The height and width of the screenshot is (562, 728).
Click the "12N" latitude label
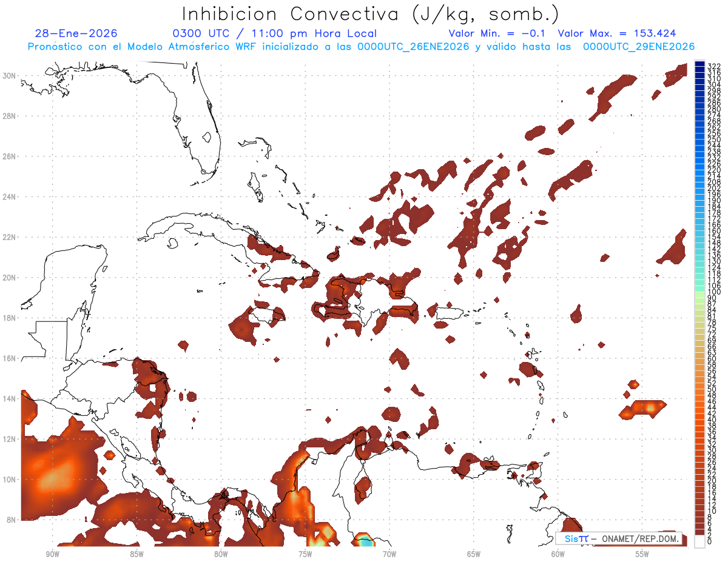(9, 439)
